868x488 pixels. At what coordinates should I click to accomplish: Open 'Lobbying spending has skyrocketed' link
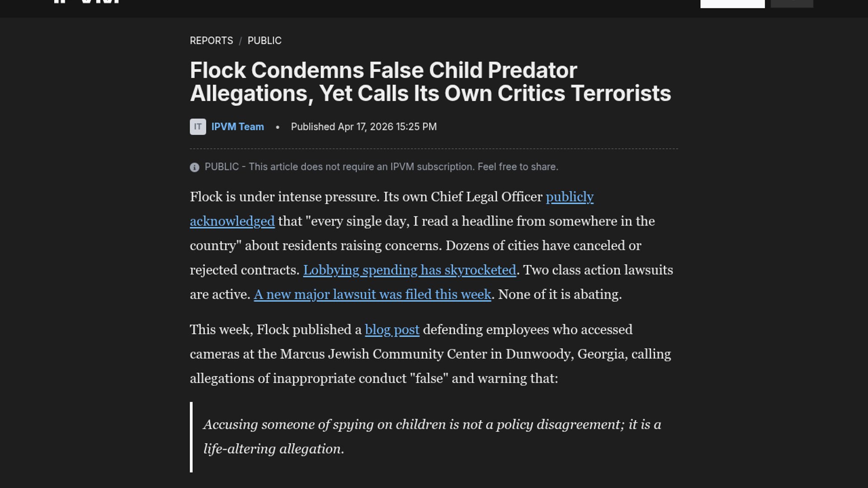pyautogui.click(x=409, y=270)
